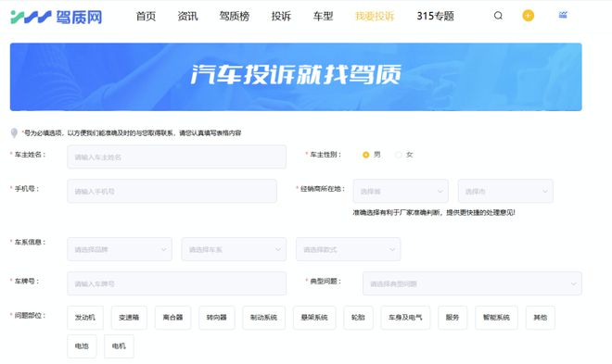Image resolution: width=612 pixels, height=364 pixels.
Task: Toggle the 变速箱 problem-part tag
Action: point(129,318)
